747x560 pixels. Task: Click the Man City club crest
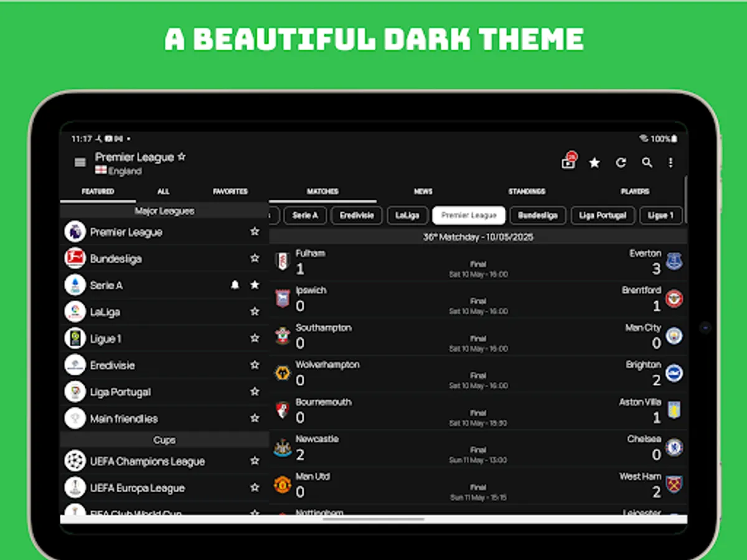(674, 336)
